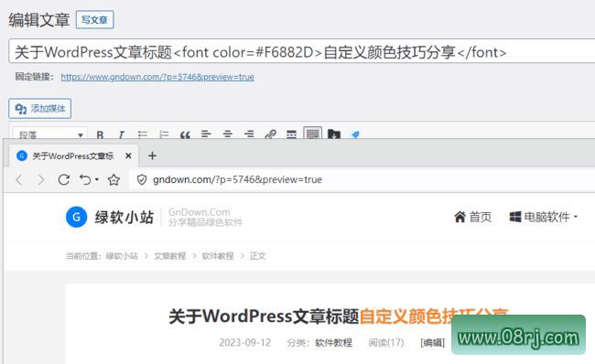Click the browser undo arrow icon
This screenshot has height=364, width=595.
[85, 179]
